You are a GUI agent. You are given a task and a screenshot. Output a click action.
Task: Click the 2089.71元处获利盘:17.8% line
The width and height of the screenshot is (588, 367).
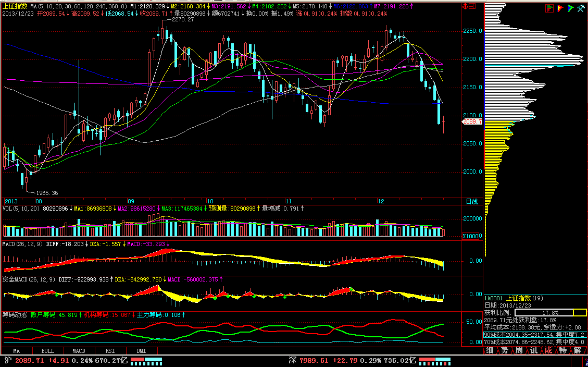(x=520, y=320)
